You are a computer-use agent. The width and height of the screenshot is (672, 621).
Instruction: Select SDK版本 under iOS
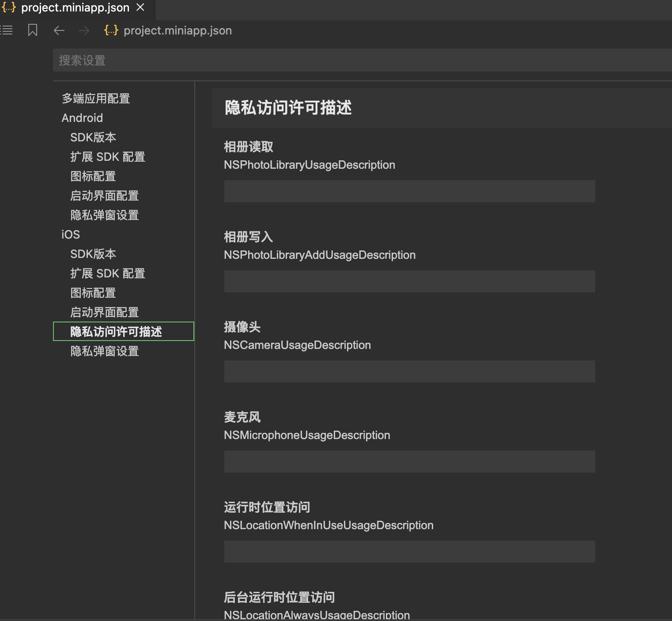click(x=93, y=254)
